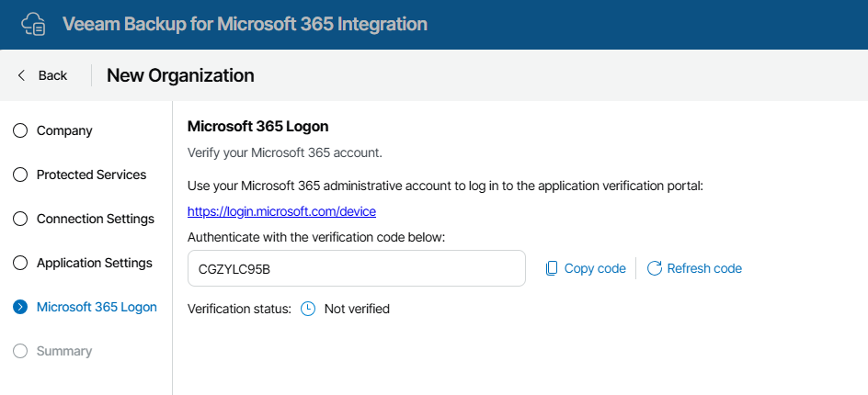The height and width of the screenshot is (395, 868).
Task: Go back using the Back button
Action: point(42,75)
